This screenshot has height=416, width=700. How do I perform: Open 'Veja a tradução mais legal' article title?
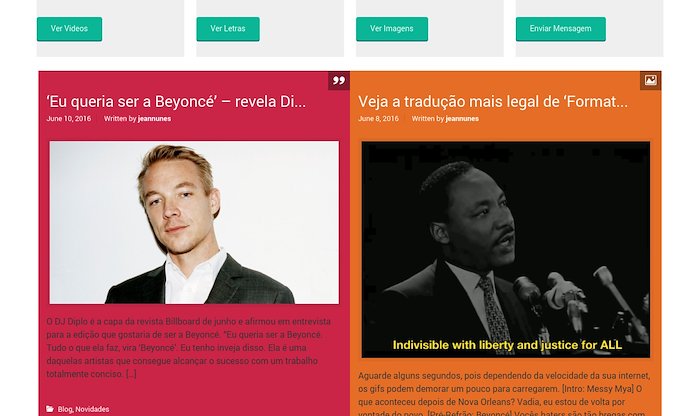[493, 102]
